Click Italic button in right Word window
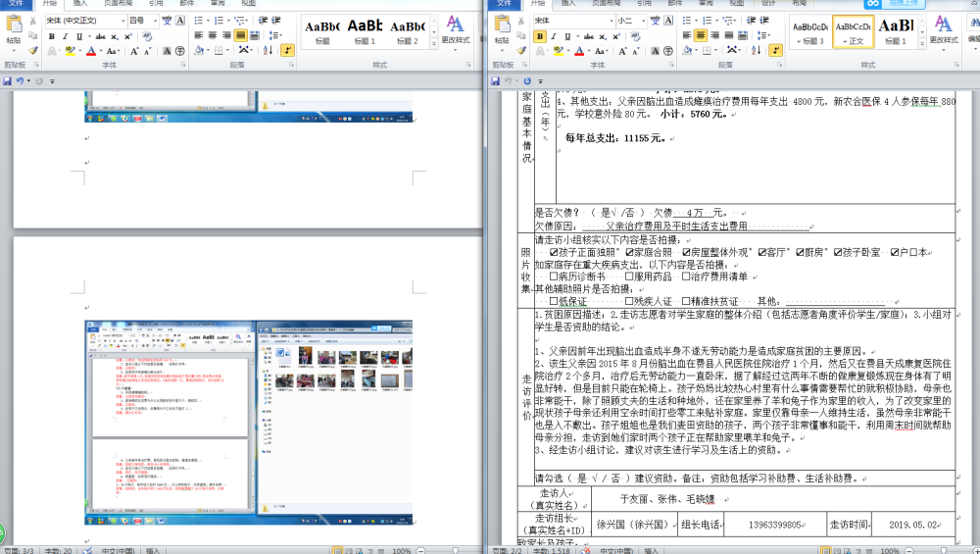 [554, 36]
